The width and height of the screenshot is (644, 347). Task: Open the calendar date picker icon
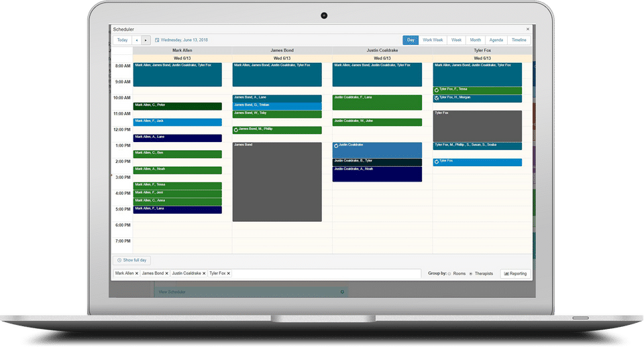[x=157, y=40]
